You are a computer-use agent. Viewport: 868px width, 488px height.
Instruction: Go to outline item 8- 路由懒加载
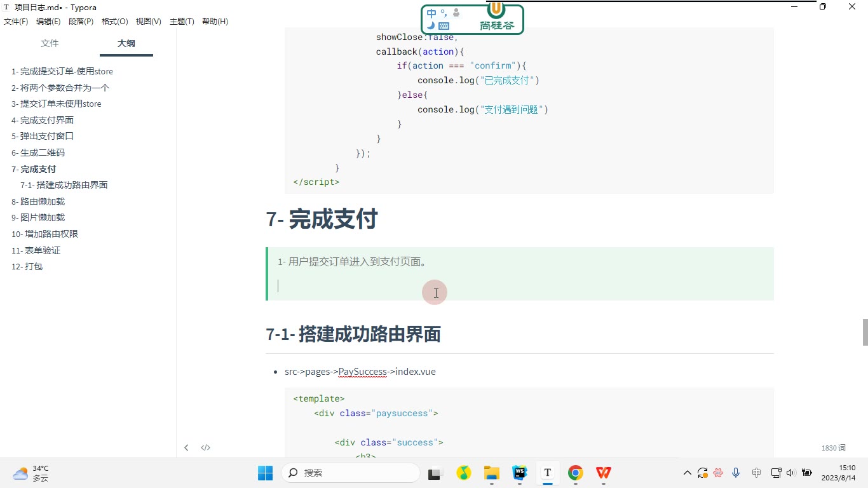[38, 201]
